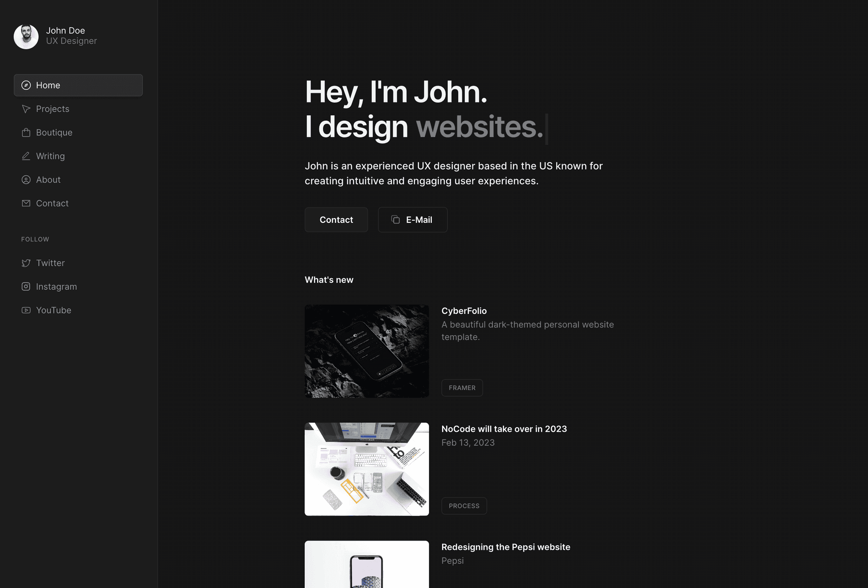Click the PROCESS tag label
The image size is (868, 588).
[x=464, y=506]
